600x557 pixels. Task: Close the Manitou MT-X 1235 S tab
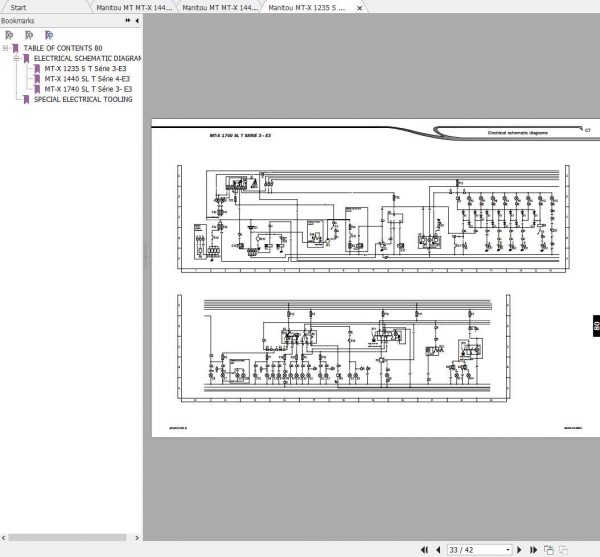click(x=359, y=8)
